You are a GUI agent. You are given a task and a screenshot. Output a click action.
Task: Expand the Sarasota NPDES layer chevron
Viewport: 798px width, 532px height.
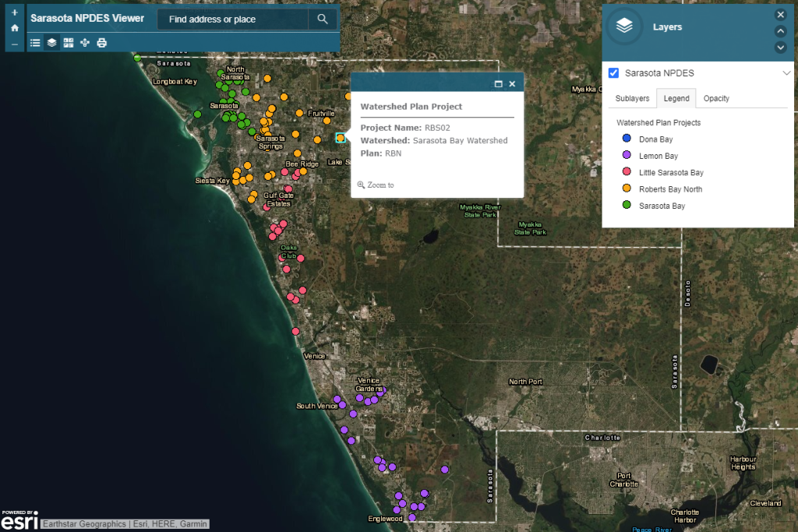(786, 72)
